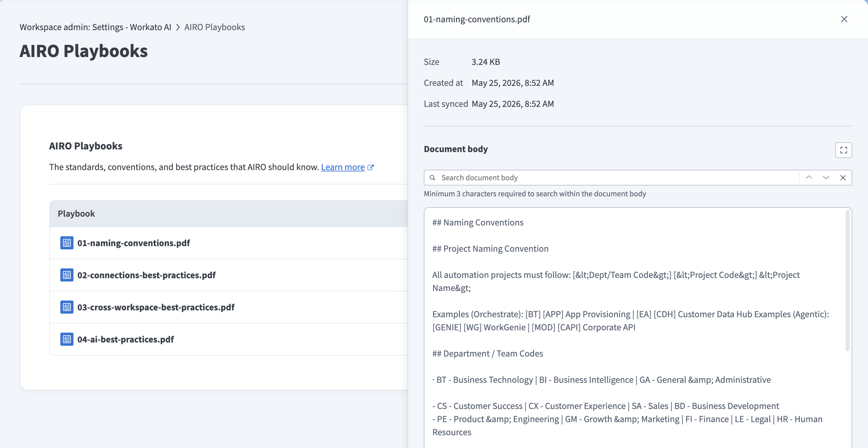
Task: Open the Learn more link
Action: tap(343, 167)
